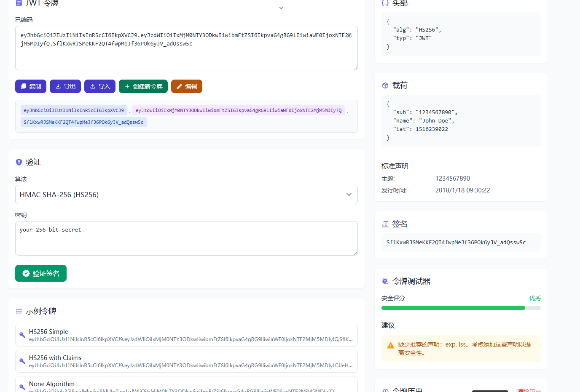Viewport: 580px width, 392px height.
Task: Click the bug icon beside 令牌调试器
Action: coord(385,281)
